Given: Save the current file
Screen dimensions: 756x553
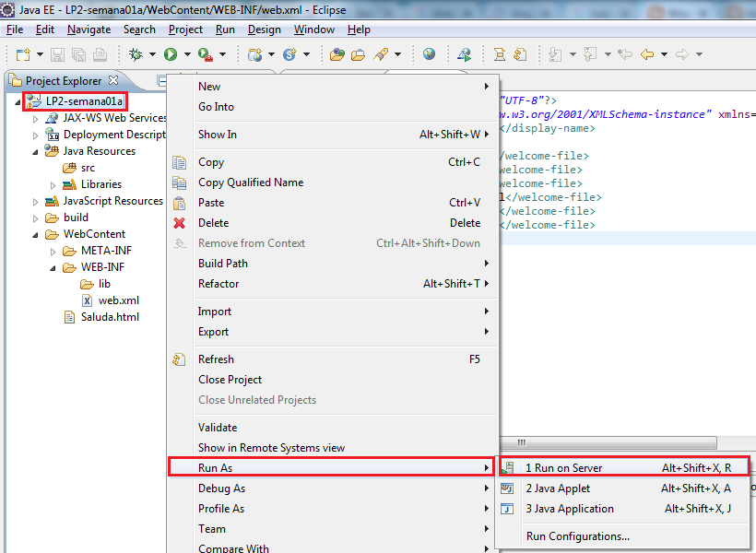Looking at the screenshot, I should pyautogui.click(x=57, y=54).
